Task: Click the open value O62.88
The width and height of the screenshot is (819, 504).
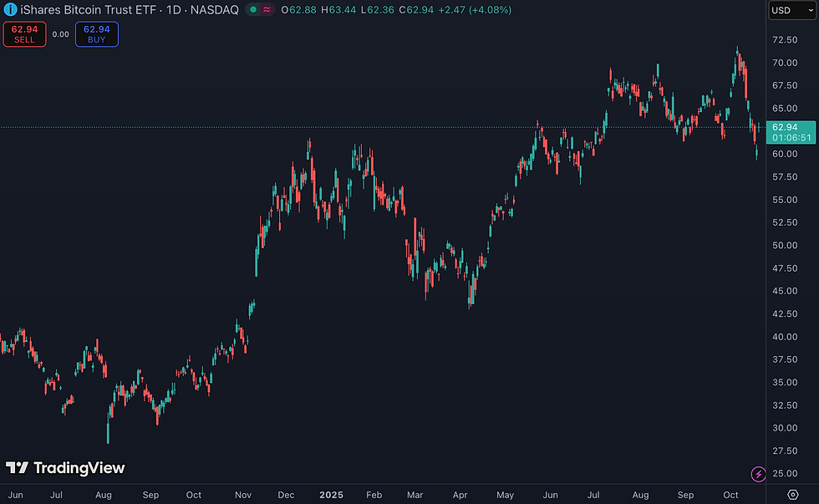Action: tap(298, 10)
